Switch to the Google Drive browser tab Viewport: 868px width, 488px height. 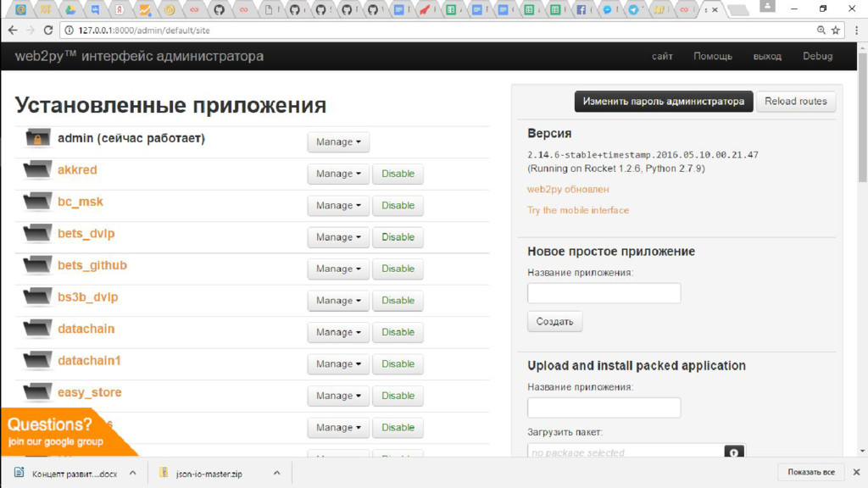pos(70,9)
